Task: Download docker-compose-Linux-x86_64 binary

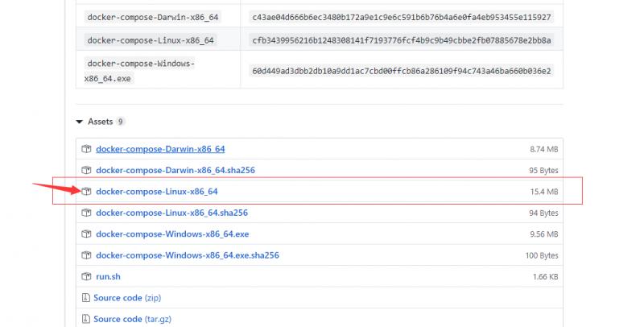Action: [157, 192]
